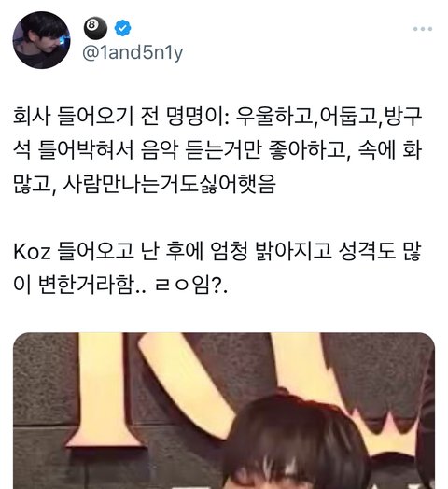The height and width of the screenshot is (489, 448).
Task: Open the @1and5n1y profile handle
Action: point(133,52)
